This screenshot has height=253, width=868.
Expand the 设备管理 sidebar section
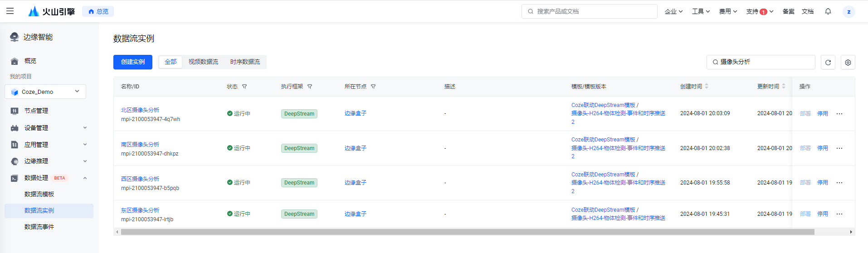pyautogui.click(x=49, y=128)
